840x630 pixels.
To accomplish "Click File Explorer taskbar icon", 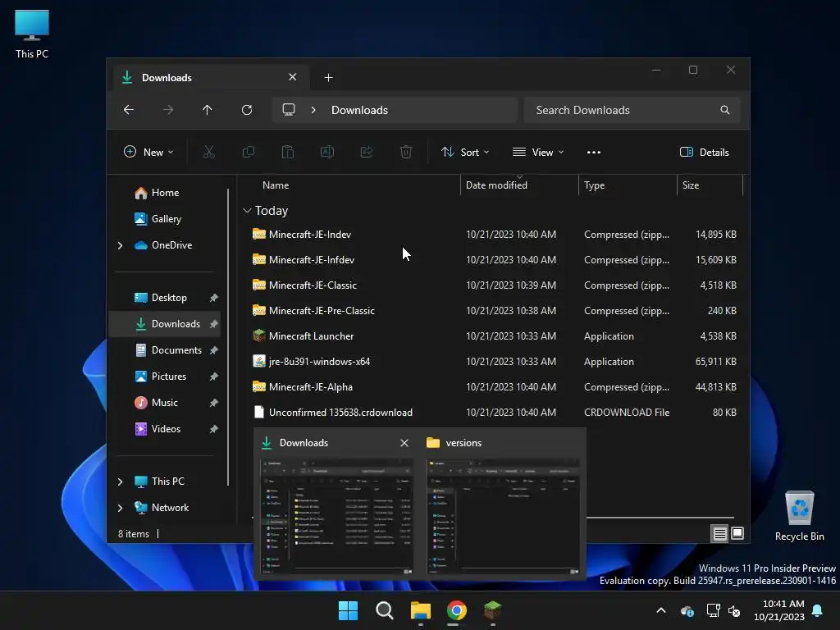I will click(421, 610).
